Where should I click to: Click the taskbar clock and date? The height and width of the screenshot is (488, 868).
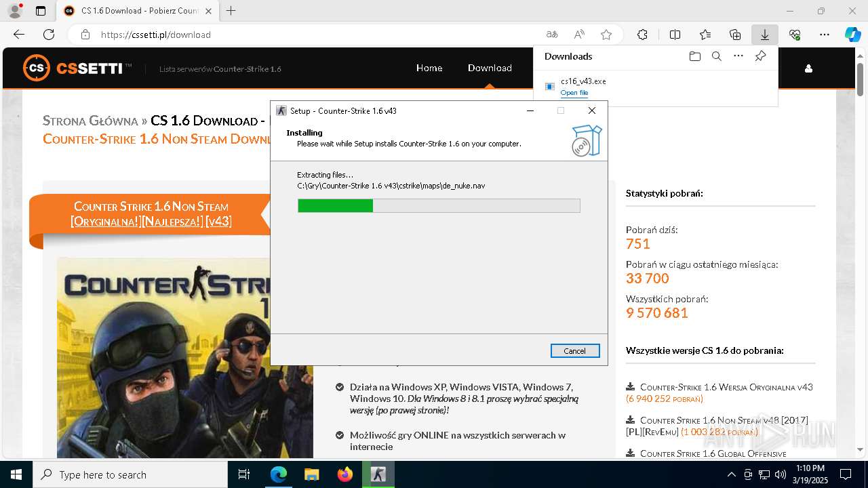click(810, 474)
